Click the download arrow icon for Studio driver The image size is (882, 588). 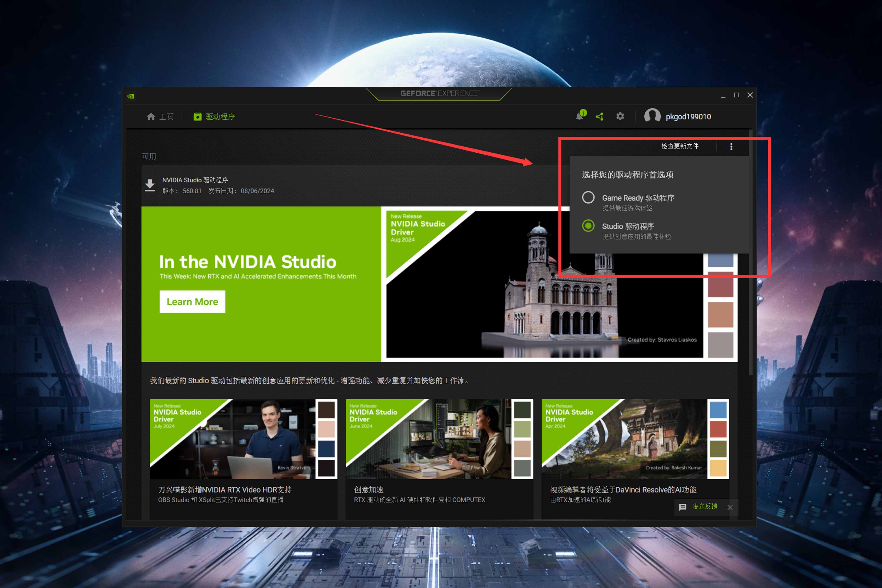click(150, 185)
